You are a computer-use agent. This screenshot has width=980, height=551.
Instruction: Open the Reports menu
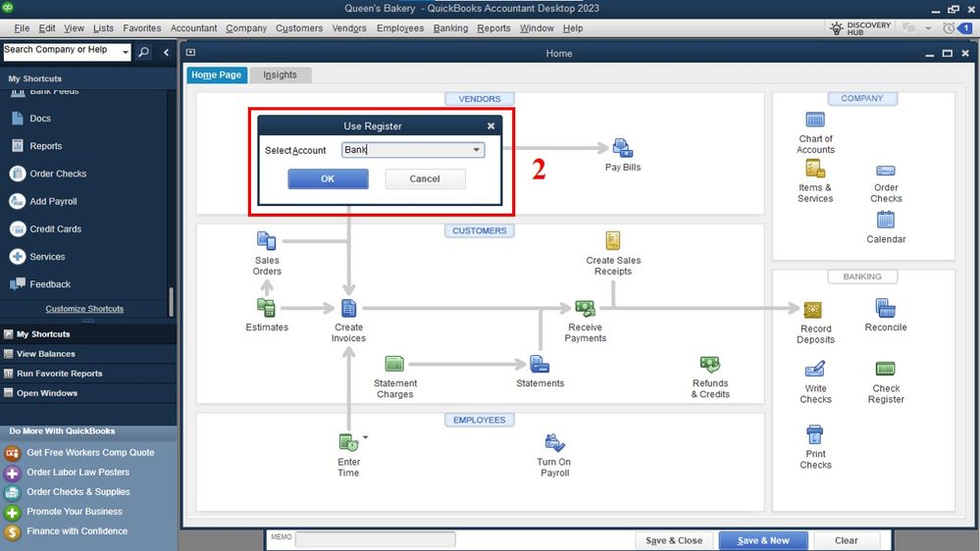493,28
